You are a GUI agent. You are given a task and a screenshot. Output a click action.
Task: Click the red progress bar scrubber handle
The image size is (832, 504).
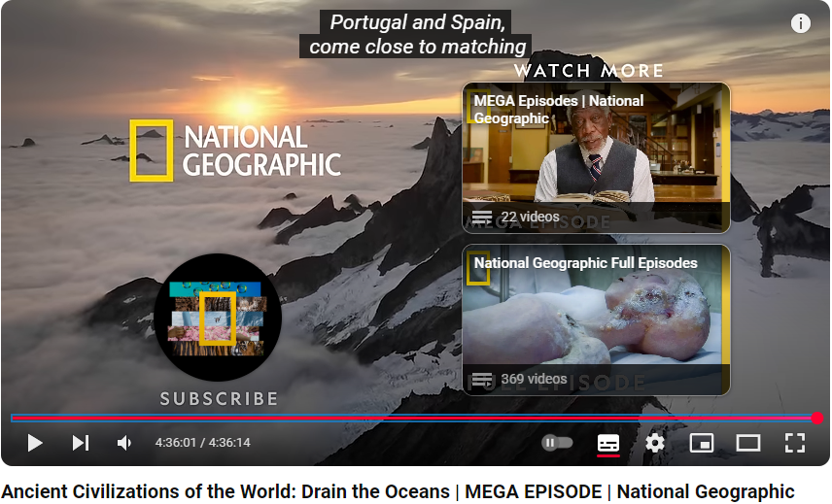pos(817,419)
